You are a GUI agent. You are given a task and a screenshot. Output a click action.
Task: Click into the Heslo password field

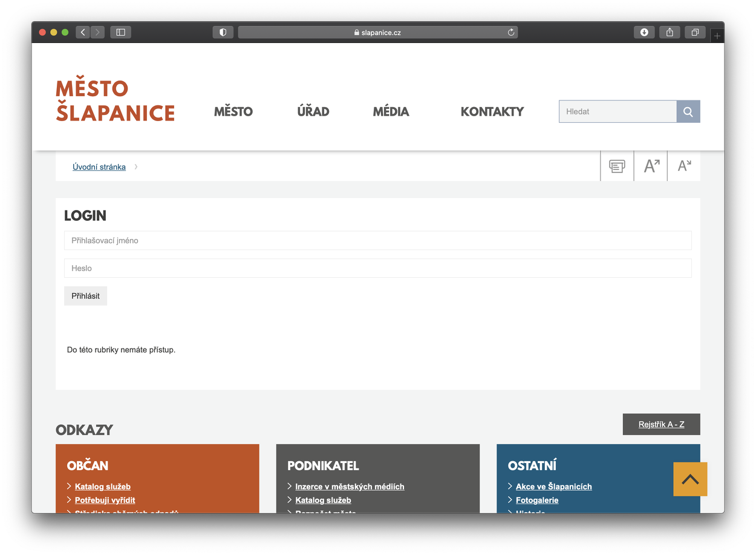point(377,268)
